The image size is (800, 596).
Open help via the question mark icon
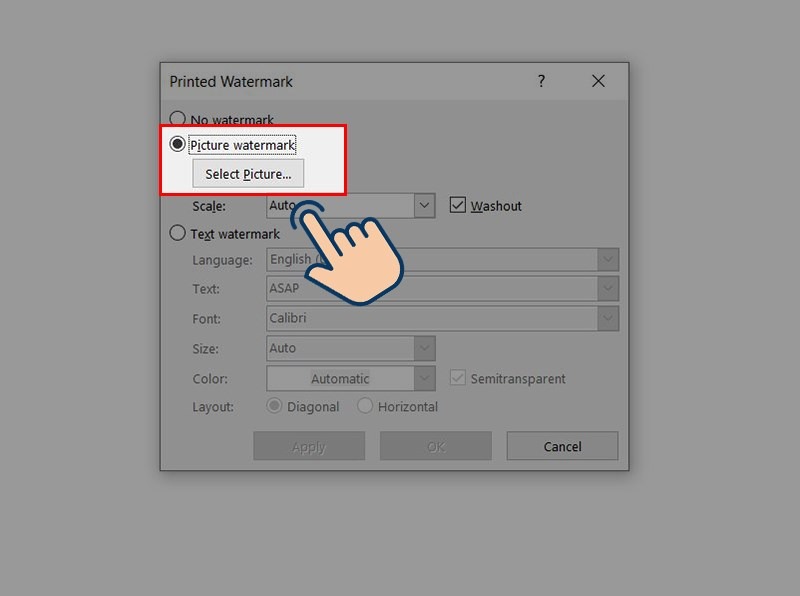click(x=541, y=81)
